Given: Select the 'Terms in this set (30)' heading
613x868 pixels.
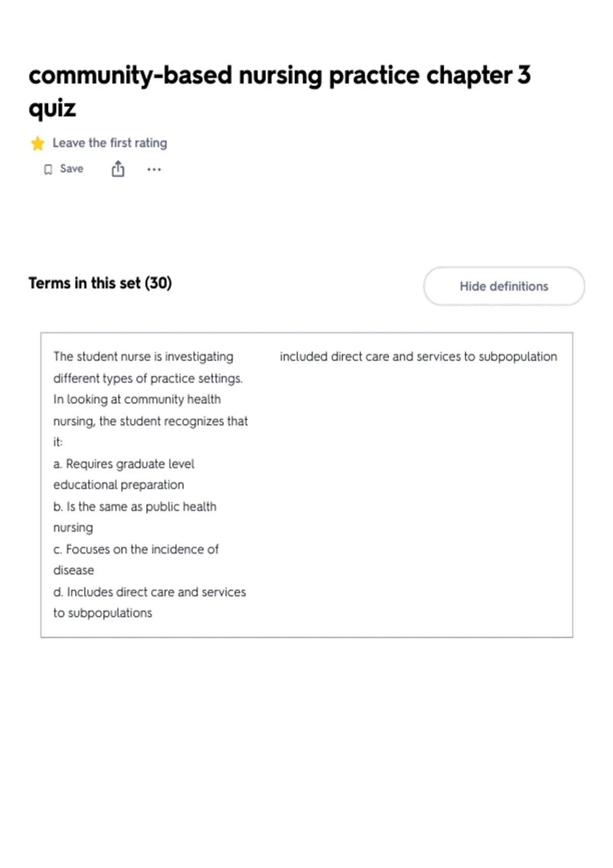Looking at the screenshot, I should pyautogui.click(x=100, y=283).
